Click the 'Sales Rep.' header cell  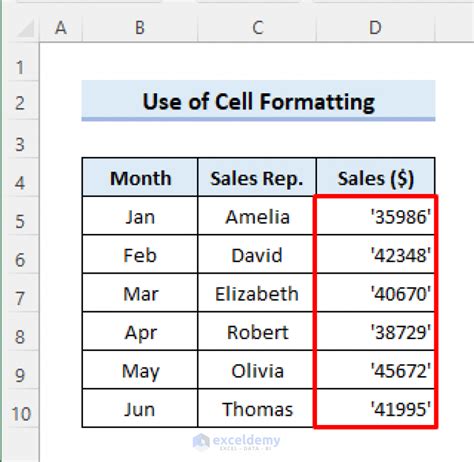[257, 177]
